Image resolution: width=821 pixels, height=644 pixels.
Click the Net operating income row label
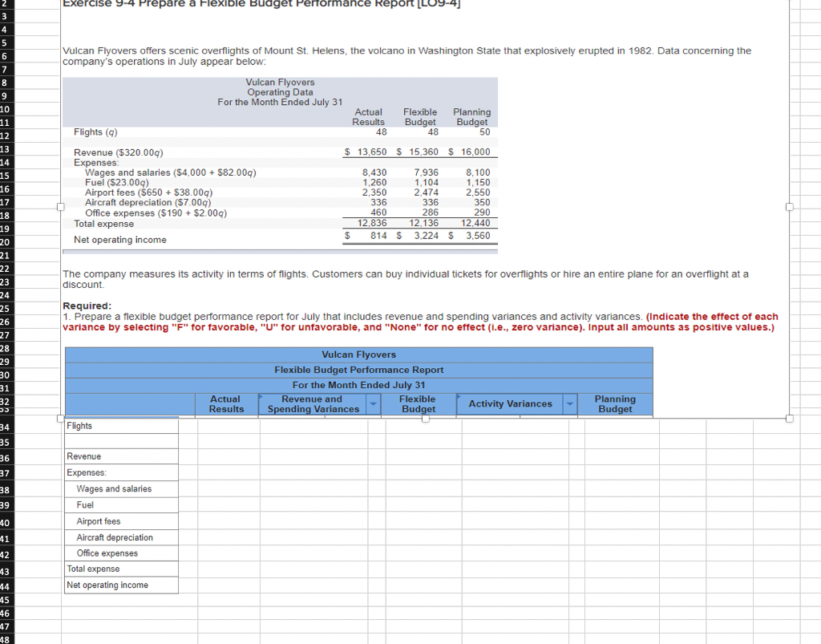(x=120, y=585)
